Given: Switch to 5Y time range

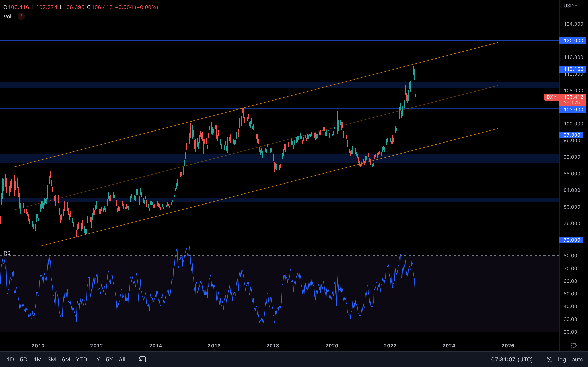Looking at the screenshot, I should 109,359.
